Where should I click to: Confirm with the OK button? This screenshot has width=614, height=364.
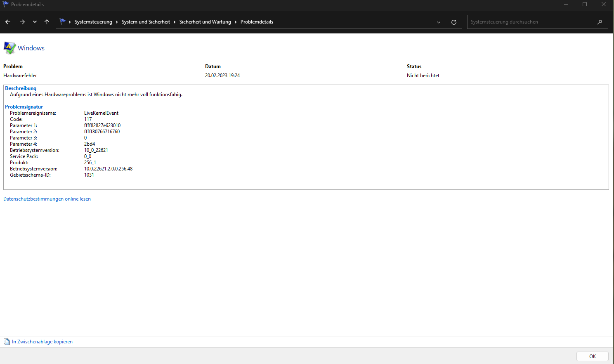pyautogui.click(x=593, y=356)
